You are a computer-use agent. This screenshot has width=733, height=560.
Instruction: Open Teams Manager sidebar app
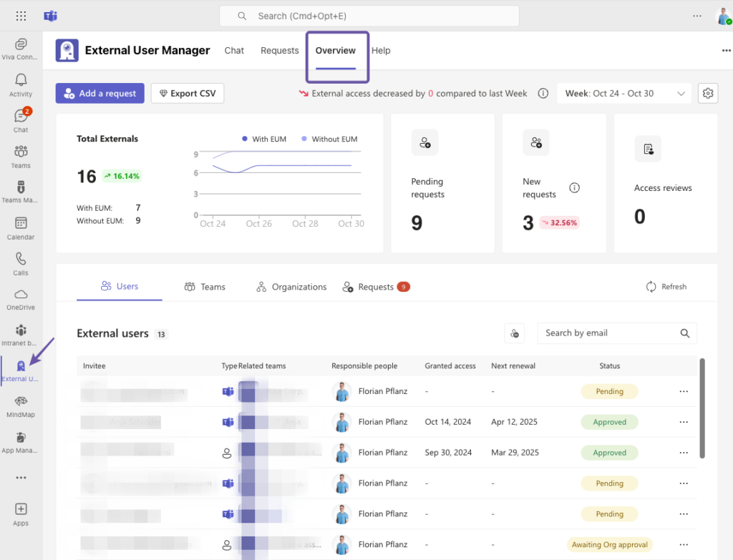click(21, 192)
